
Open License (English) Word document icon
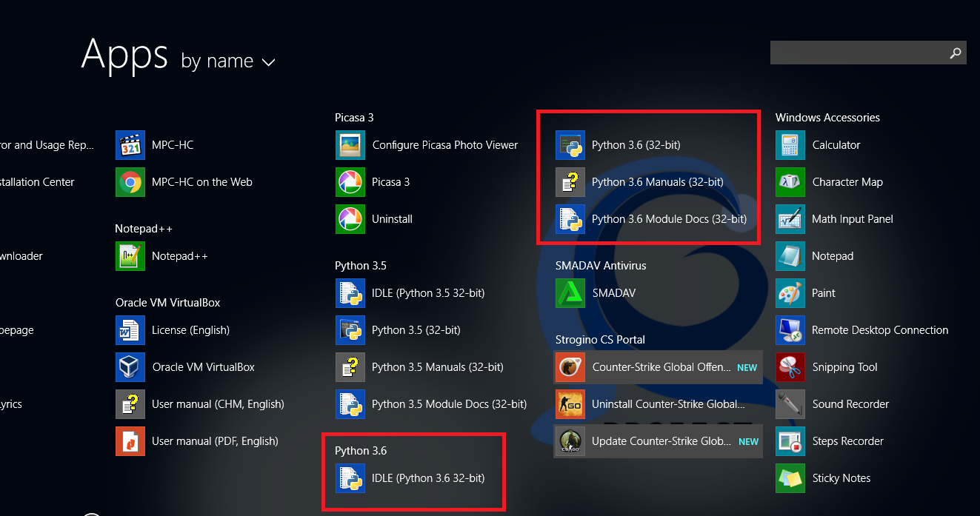click(130, 330)
